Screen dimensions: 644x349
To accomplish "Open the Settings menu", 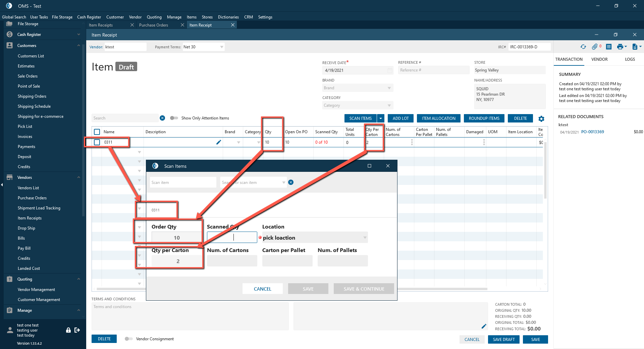I will pyautogui.click(x=265, y=17).
